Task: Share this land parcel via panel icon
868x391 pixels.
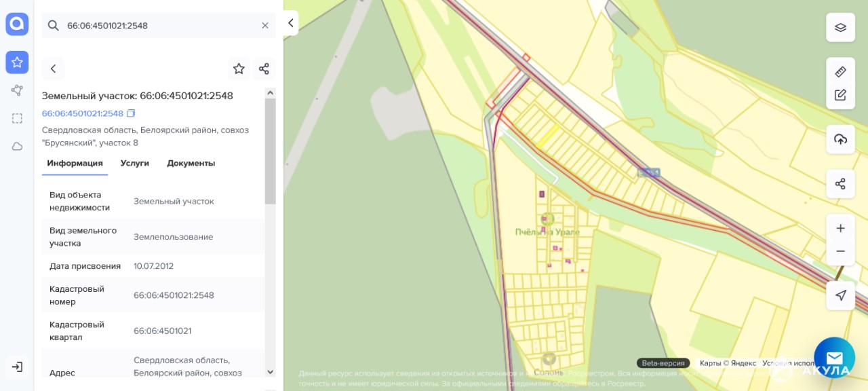Action: pyautogui.click(x=264, y=69)
